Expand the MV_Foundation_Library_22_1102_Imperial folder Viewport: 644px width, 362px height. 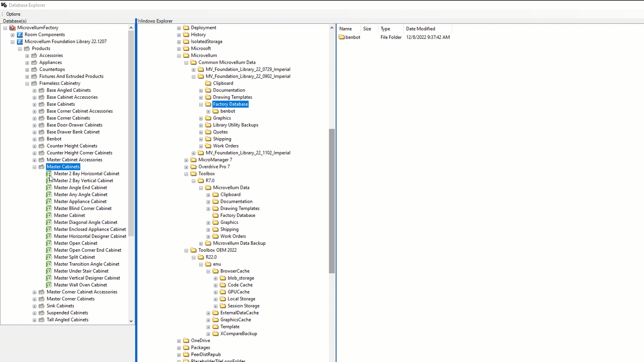(194, 153)
